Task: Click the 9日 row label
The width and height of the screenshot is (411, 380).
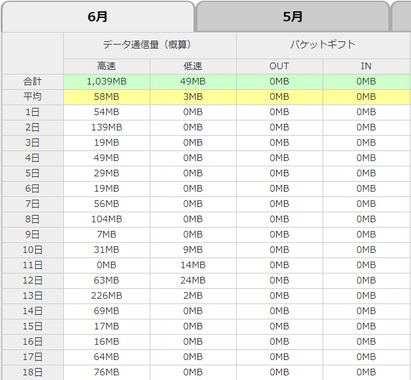Action: coord(33,235)
